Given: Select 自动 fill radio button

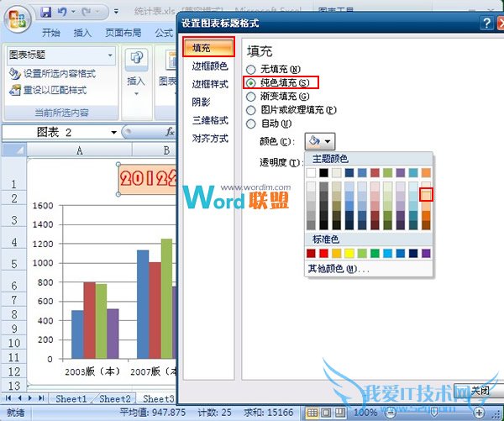Looking at the screenshot, I should (250, 124).
